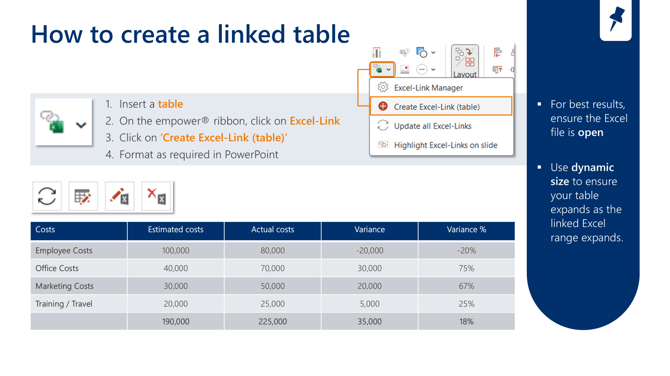Click the '5,000' variance cell

click(x=370, y=304)
